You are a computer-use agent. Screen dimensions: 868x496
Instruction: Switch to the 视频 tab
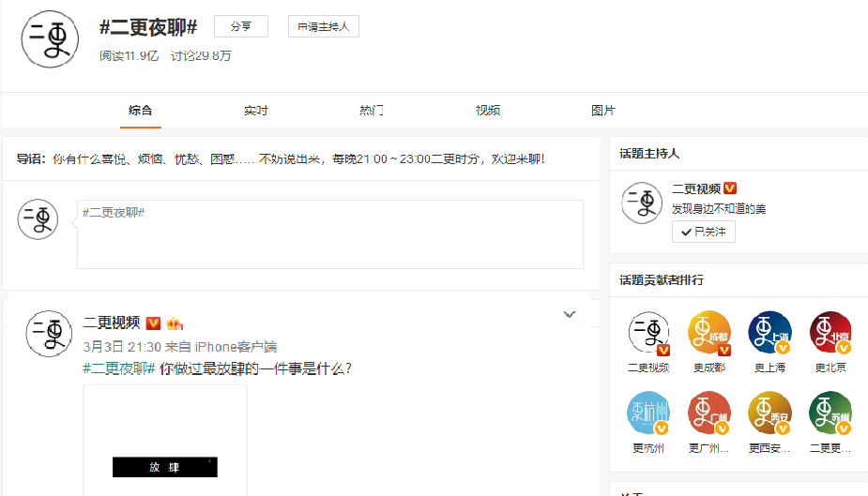pos(488,110)
